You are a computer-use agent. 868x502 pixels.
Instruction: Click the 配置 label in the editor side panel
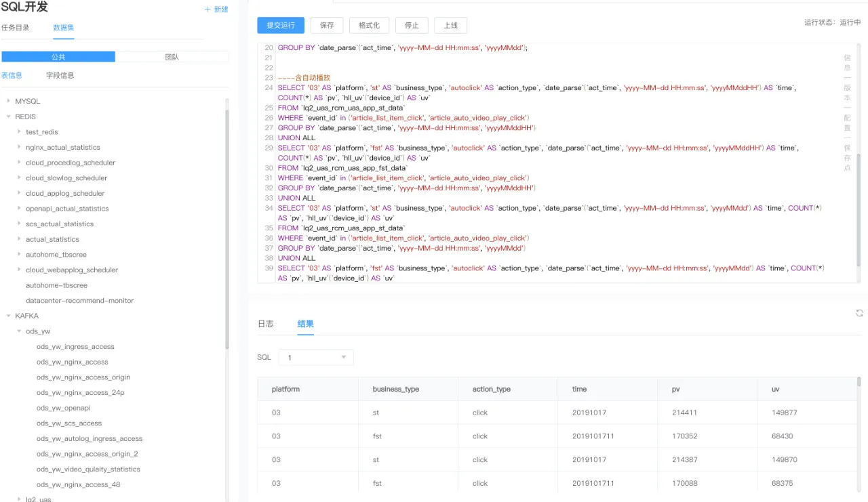[x=847, y=123]
